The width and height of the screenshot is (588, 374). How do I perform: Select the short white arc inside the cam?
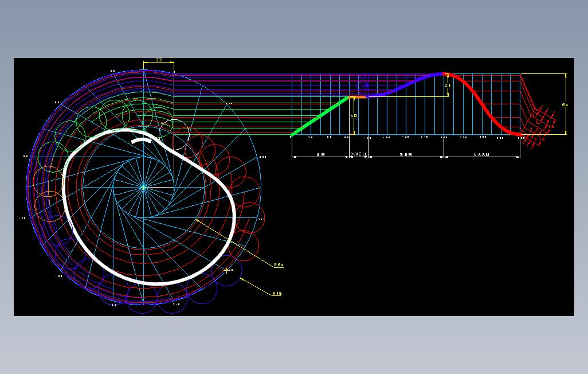tap(142, 141)
